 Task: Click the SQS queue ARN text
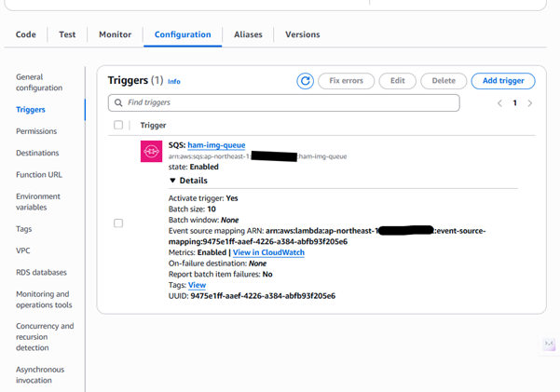coord(257,156)
